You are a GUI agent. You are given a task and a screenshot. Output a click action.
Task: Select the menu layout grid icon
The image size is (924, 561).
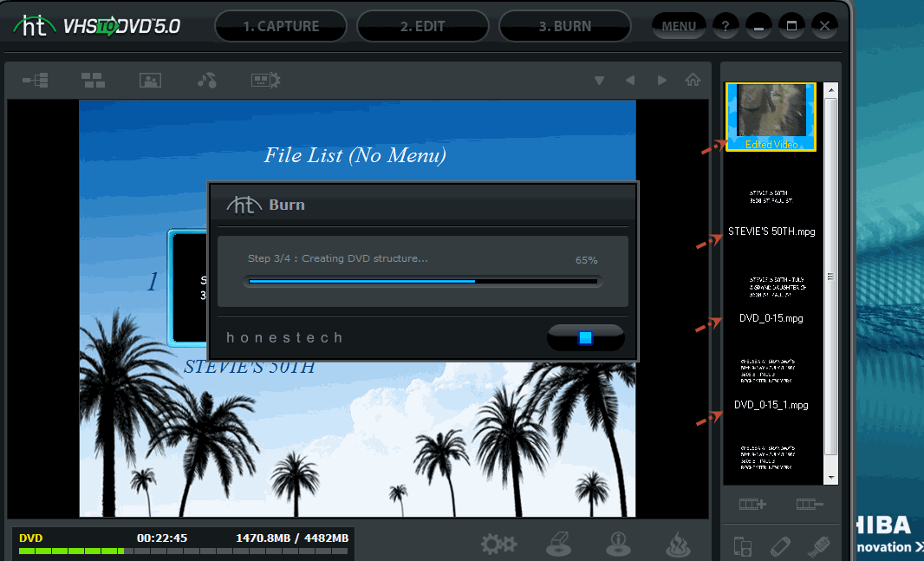pos(93,80)
